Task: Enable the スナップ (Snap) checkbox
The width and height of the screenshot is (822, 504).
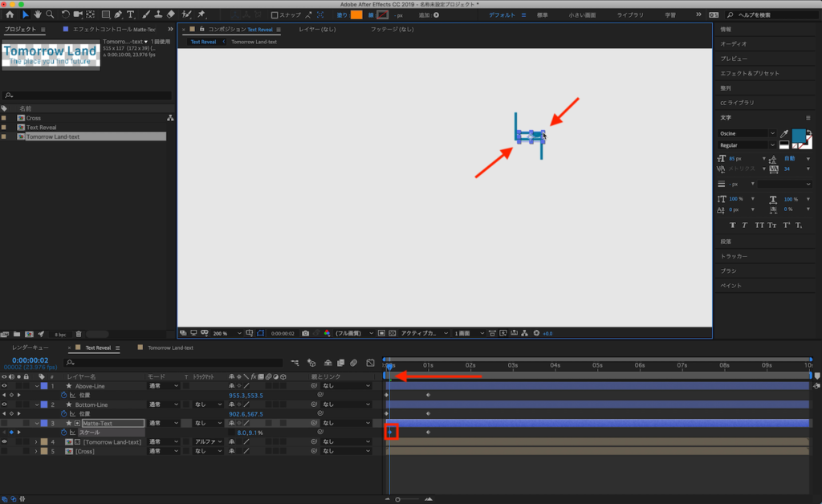Action: pos(275,15)
